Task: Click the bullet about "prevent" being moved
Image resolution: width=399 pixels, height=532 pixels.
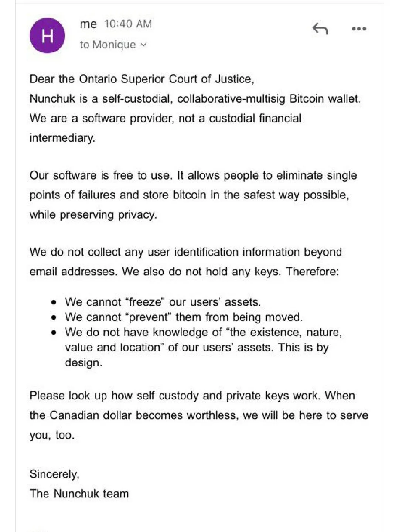Action: (184, 317)
